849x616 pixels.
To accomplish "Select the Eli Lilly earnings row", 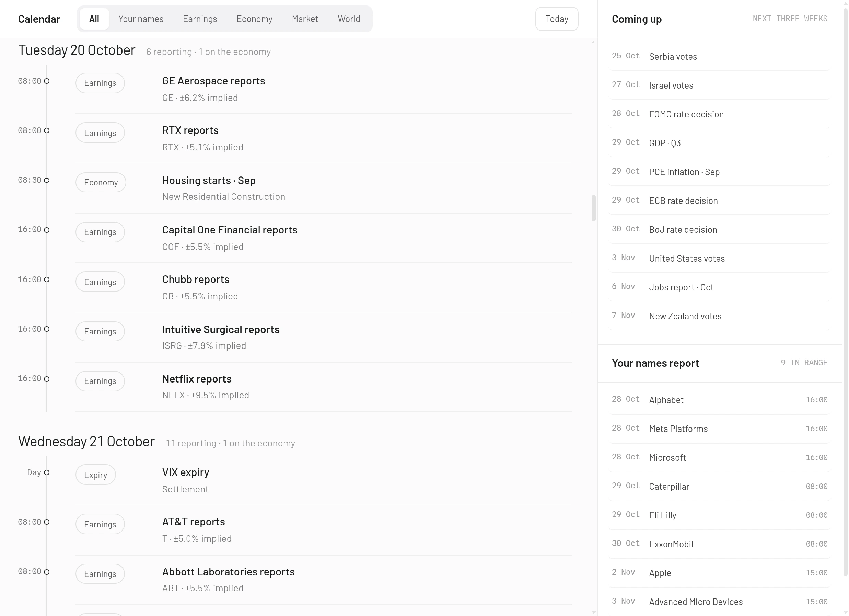I will click(x=720, y=515).
